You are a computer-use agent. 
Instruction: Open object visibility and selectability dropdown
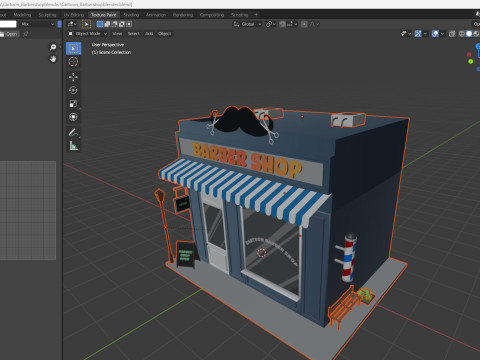405,34
